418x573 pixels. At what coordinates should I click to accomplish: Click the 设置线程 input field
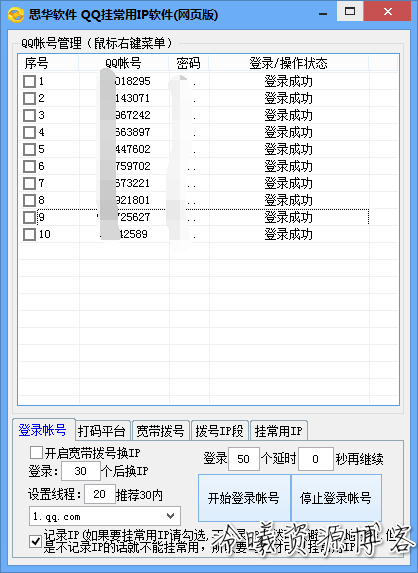pyautogui.click(x=100, y=494)
